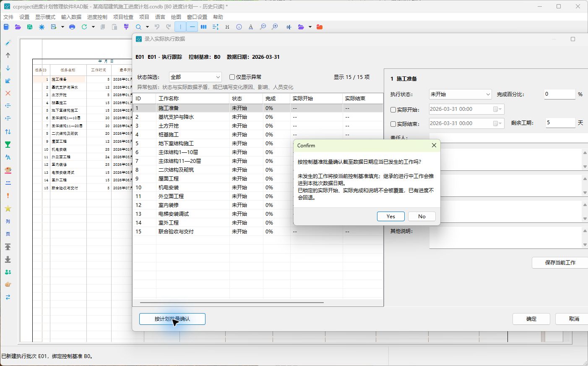Click the H letter toolbar icon

tap(227, 27)
